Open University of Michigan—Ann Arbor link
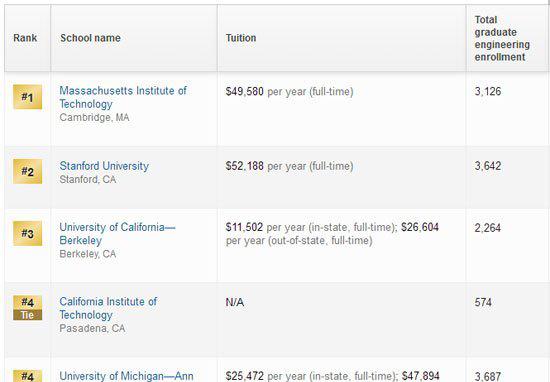This screenshot has height=382, width=550. coord(126,376)
